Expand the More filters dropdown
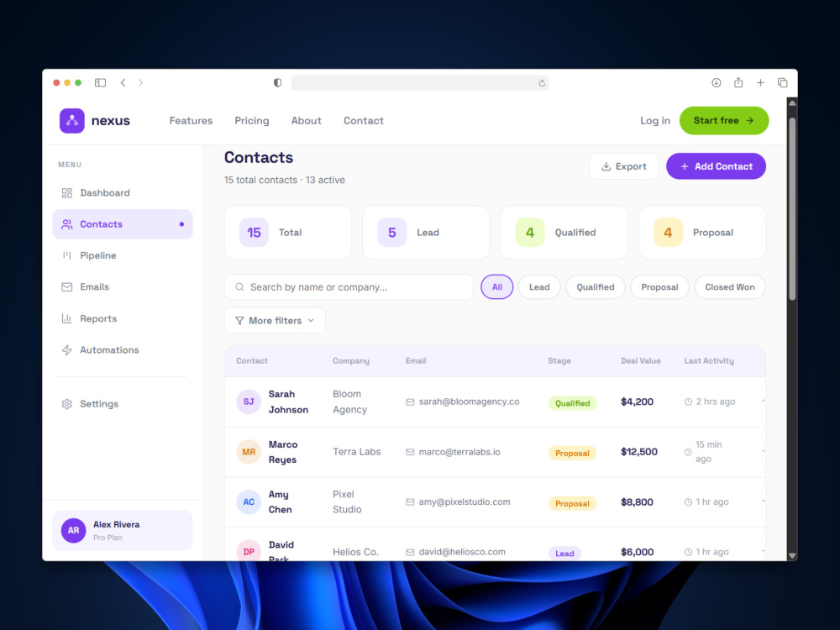This screenshot has height=630, width=840. (x=275, y=320)
